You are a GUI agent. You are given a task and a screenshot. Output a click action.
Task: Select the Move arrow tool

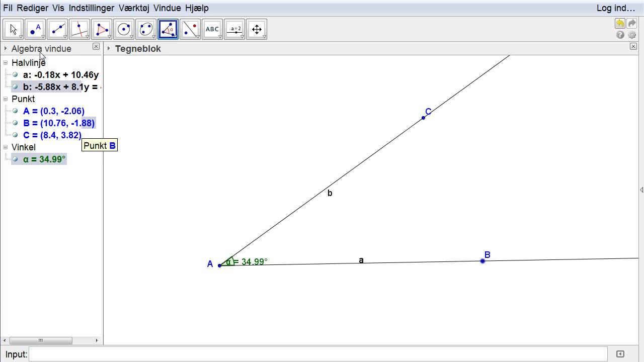coord(13,29)
